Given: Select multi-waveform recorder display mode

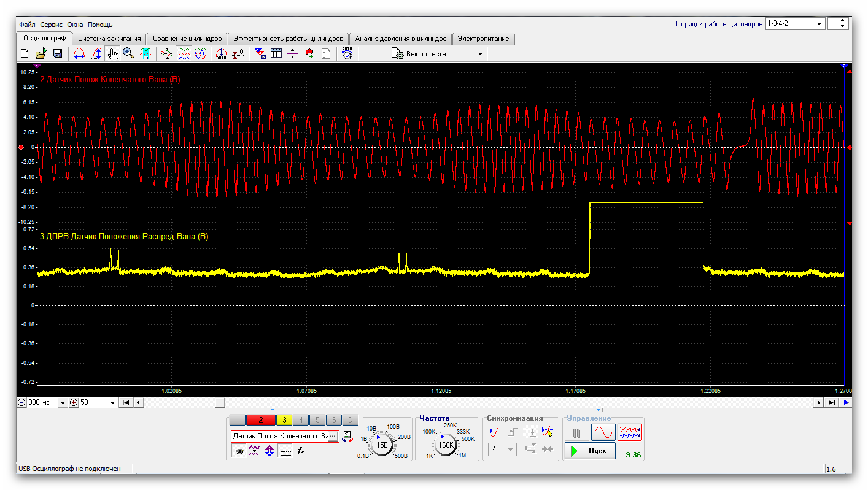Looking at the screenshot, I should (x=630, y=432).
